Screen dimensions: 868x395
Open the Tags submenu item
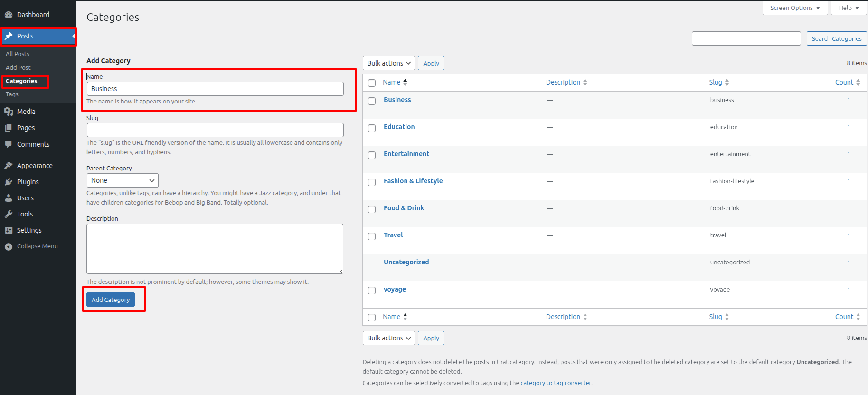tap(12, 94)
